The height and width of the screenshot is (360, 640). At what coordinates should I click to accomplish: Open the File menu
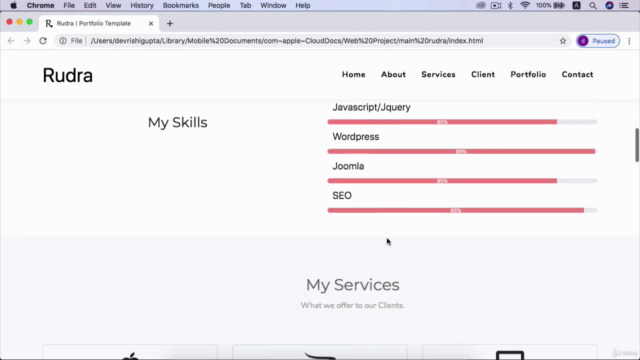pyautogui.click(x=69, y=5)
